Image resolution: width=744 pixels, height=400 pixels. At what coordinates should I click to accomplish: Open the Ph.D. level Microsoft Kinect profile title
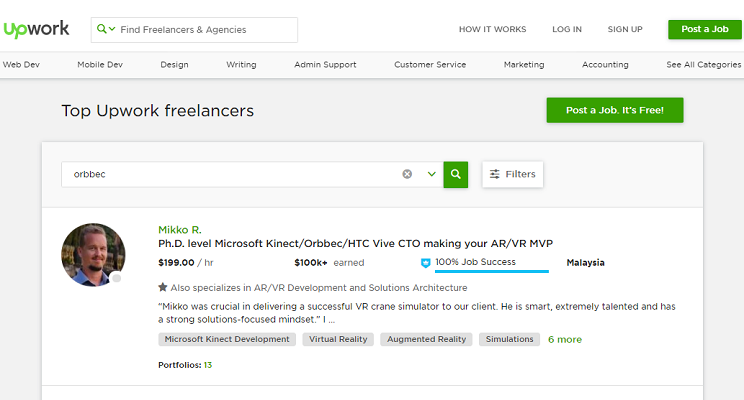(x=355, y=243)
